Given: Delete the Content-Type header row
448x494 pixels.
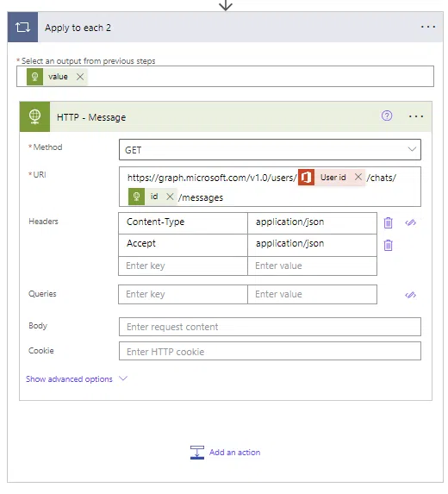Looking at the screenshot, I should [389, 222].
